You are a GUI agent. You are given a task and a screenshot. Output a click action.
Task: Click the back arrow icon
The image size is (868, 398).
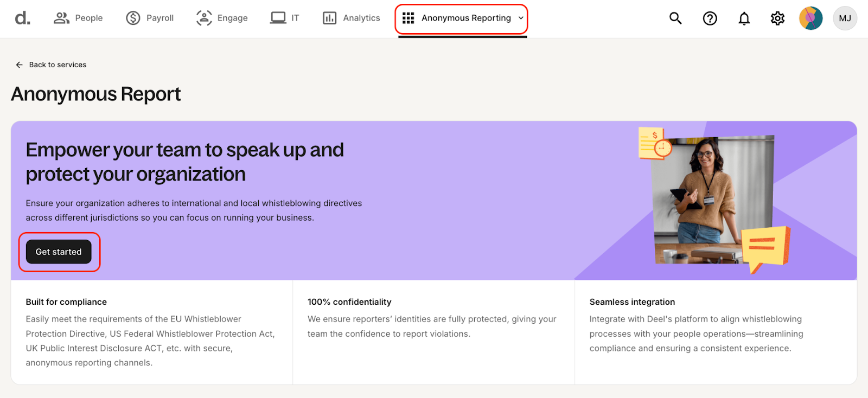pos(19,65)
